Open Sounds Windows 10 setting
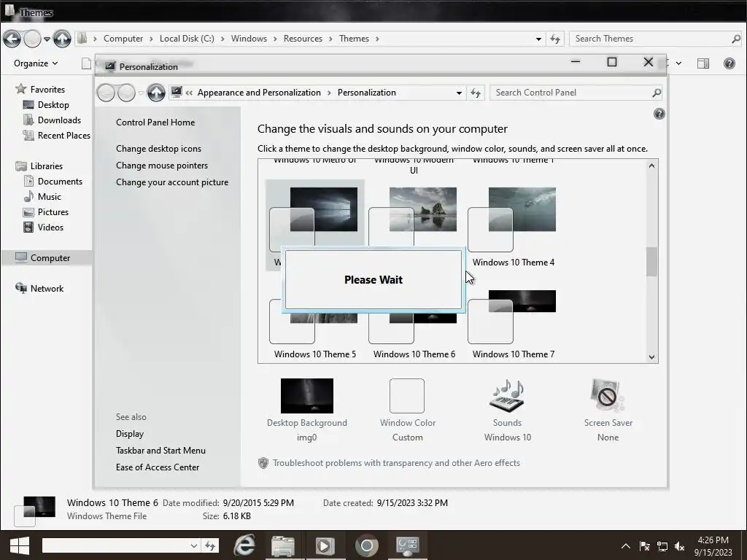 point(508,410)
